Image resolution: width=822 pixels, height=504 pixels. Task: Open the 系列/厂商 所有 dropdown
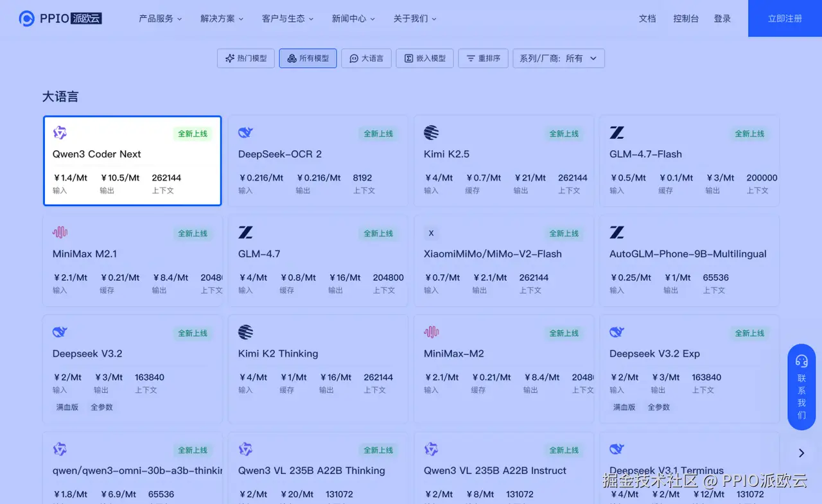click(559, 58)
